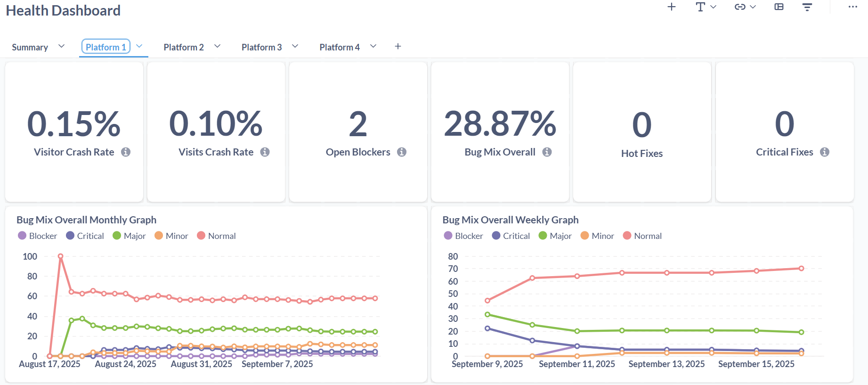Click the info icon beside Open Blockers
Viewport: 868px width, 385px height.
pos(402,152)
